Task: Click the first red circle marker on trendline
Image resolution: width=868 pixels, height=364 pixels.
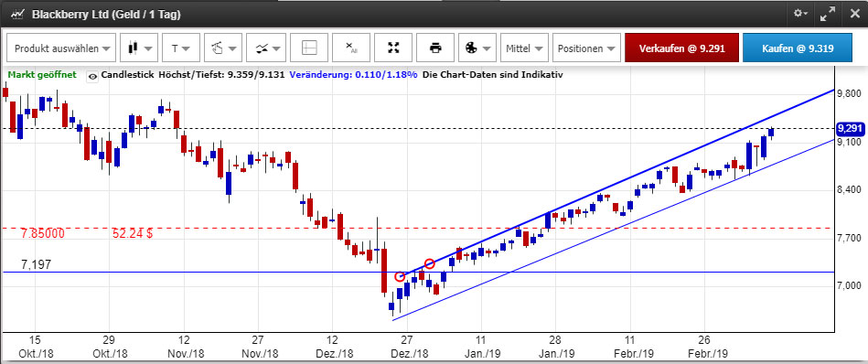Action: click(400, 276)
